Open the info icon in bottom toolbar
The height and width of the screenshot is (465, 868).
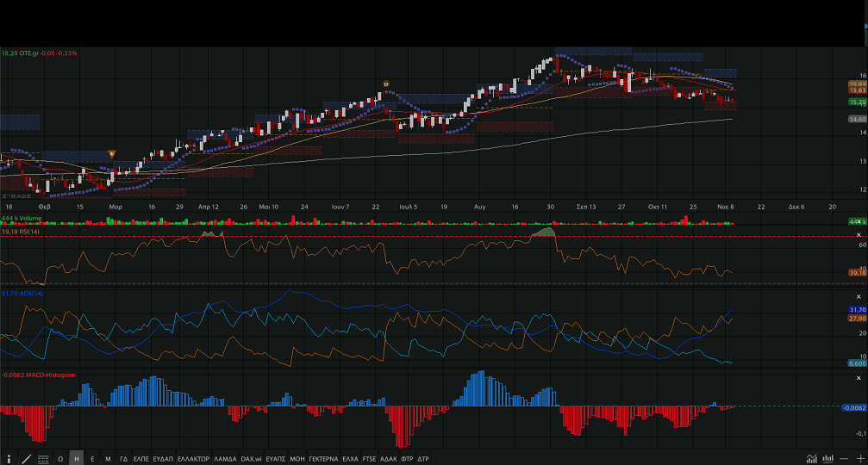point(9,459)
